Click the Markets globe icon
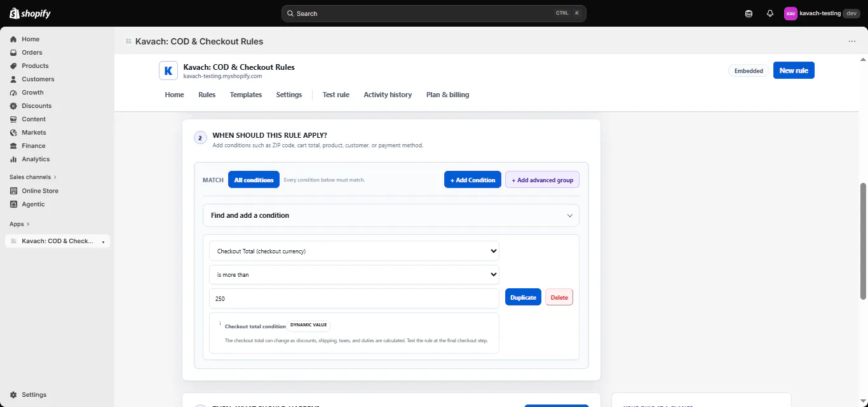The image size is (868, 407). tap(13, 133)
